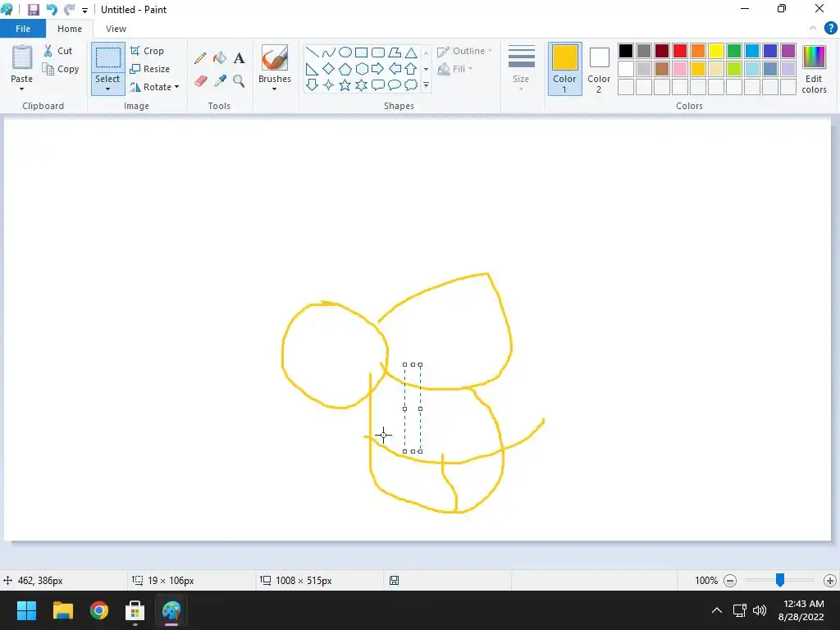840x630 pixels.
Task: Open Chrome from the taskbar
Action: point(99,610)
